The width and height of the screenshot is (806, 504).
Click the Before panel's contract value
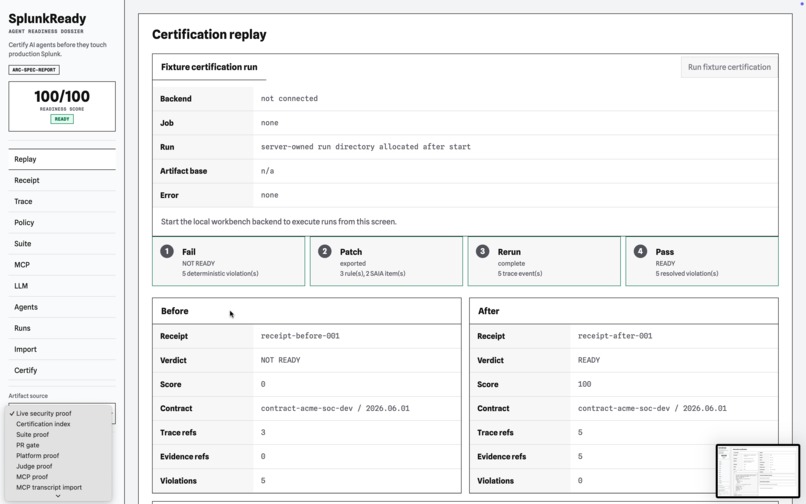coord(335,408)
